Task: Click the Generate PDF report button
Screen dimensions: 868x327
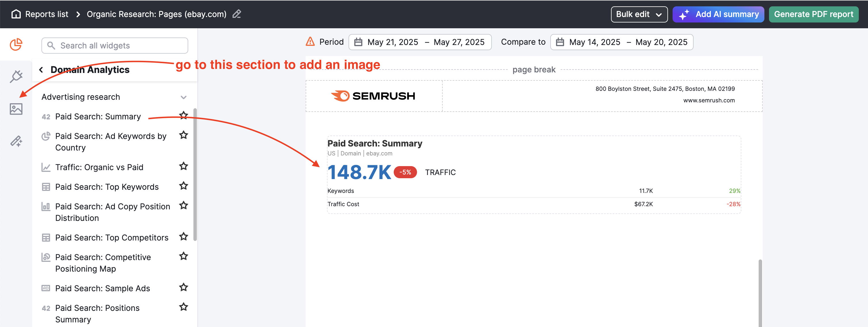Action: 813,14
